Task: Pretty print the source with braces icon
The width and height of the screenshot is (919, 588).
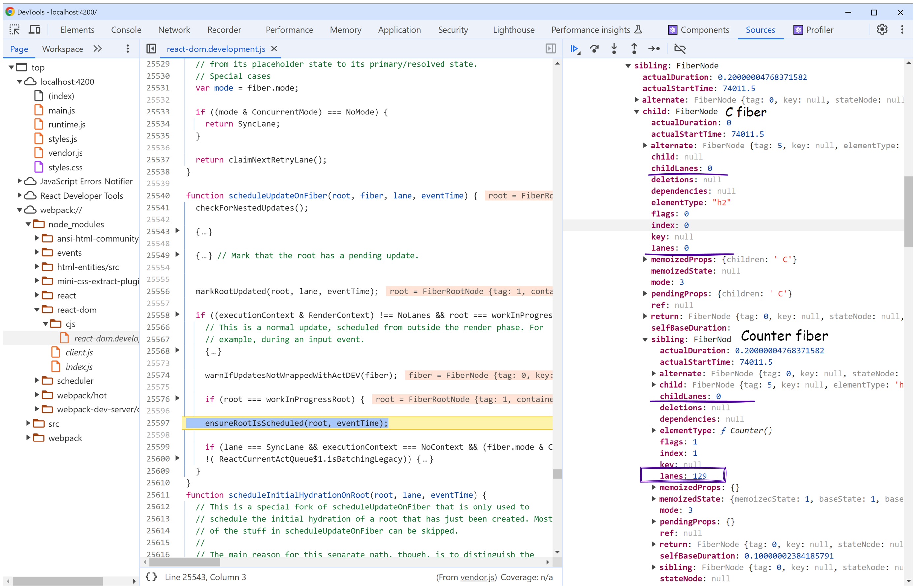Action: (151, 577)
